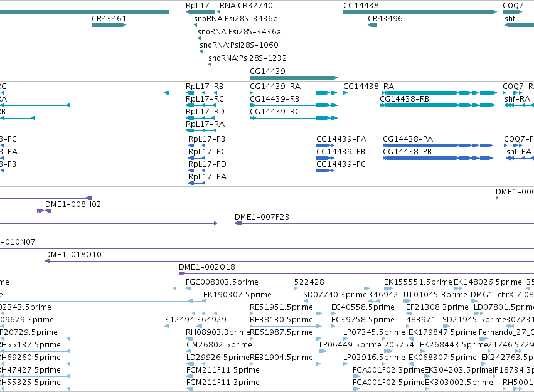Click EST LP02916.5prime
Screen dimensions: 534x392
374,358
